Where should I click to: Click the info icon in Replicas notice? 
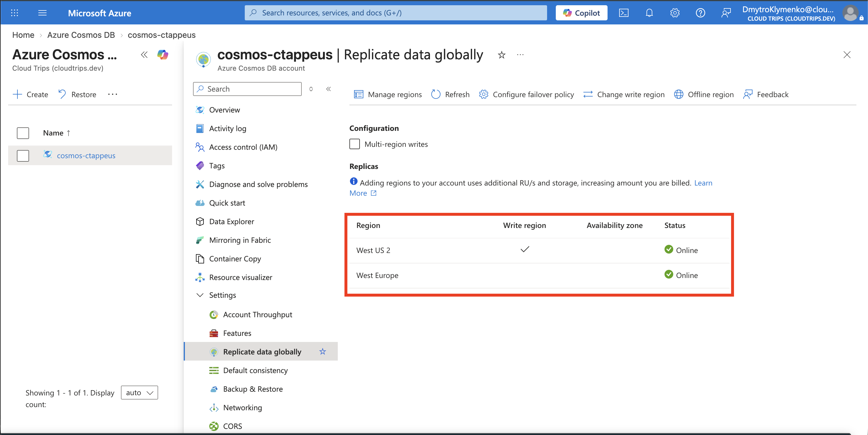pyautogui.click(x=353, y=181)
